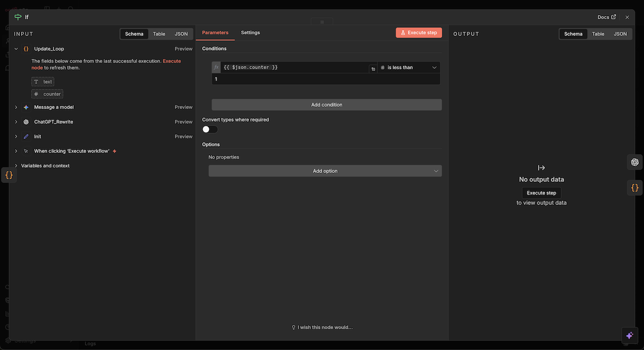Screen dimensions: 644x350
Task: Switch output view to Table tab
Action: [x=598, y=34]
